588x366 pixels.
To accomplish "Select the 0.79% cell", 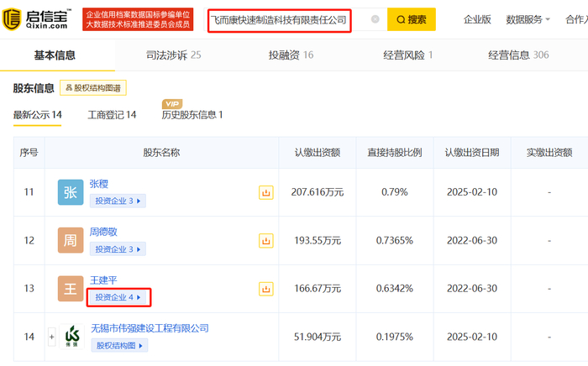I will click(395, 192).
